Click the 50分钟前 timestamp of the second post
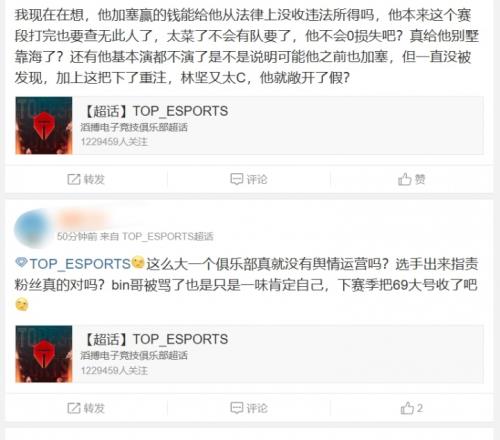Viewport: 500px width, 440px height. tap(77, 236)
